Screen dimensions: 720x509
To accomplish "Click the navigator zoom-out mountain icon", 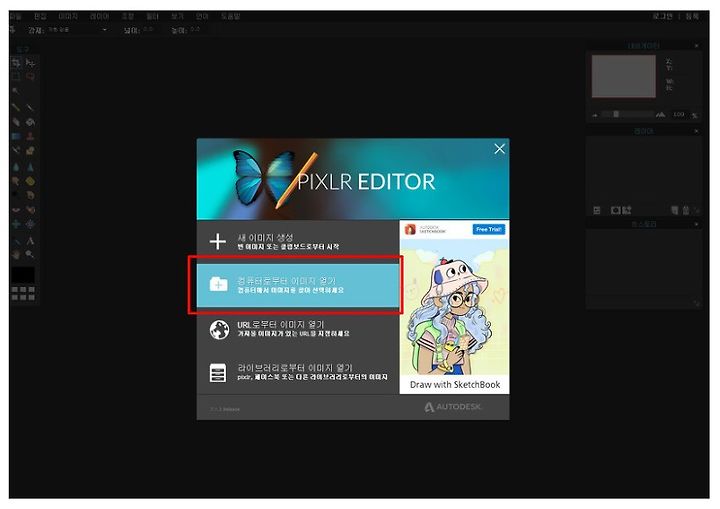I will (x=595, y=115).
